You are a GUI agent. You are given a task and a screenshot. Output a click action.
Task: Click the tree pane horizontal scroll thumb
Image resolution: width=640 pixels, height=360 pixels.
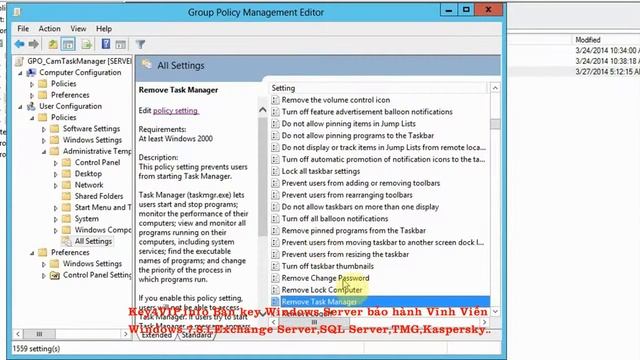(39, 334)
